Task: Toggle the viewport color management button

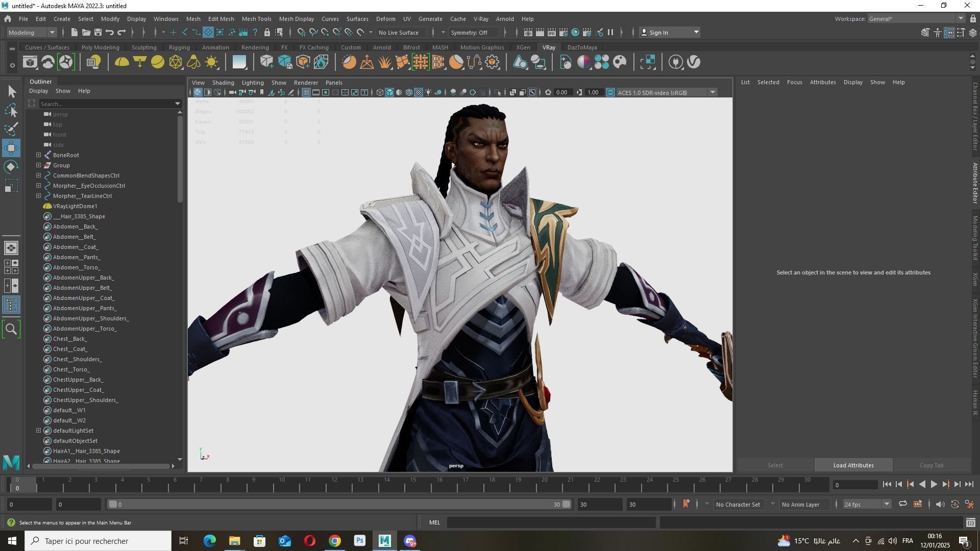Action: tap(610, 92)
